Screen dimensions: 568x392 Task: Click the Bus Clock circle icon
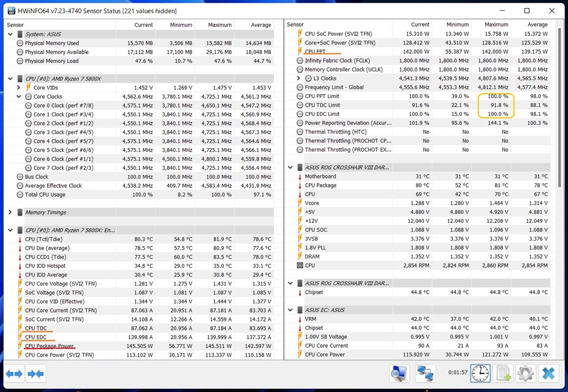click(x=20, y=177)
